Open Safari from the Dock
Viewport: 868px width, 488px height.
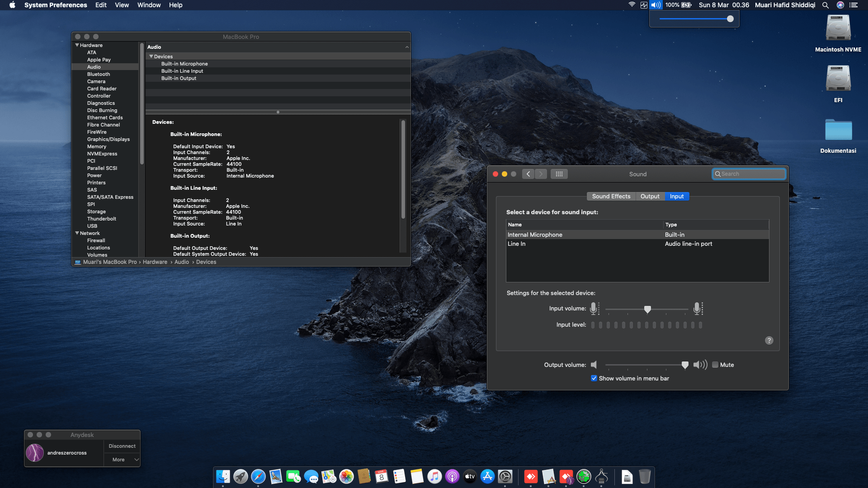pyautogui.click(x=258, y=477)
